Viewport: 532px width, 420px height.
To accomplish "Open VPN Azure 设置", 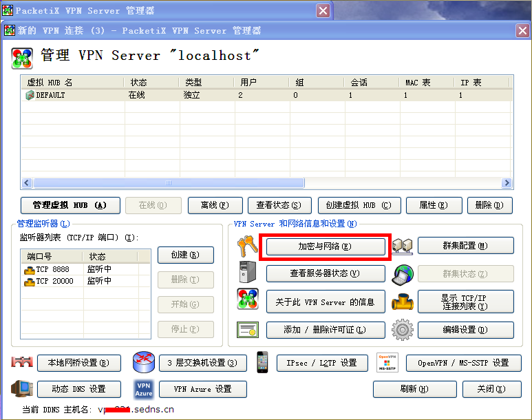I will tap(203, 389).
